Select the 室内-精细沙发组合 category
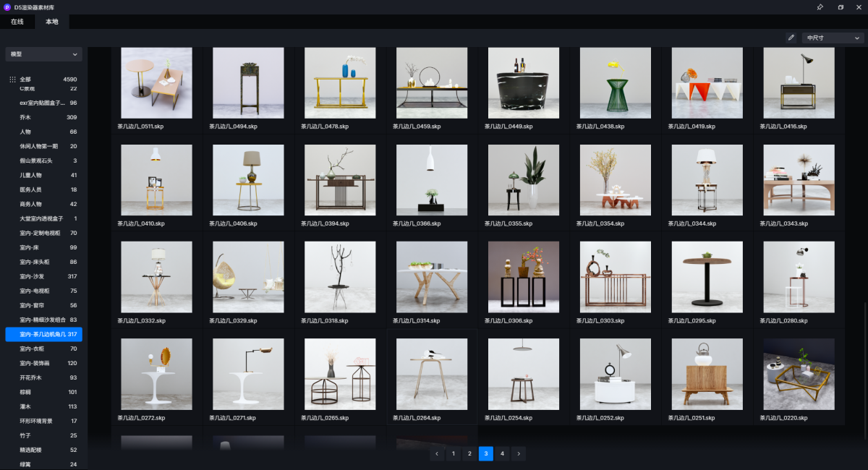 click(x=44, y=320)
